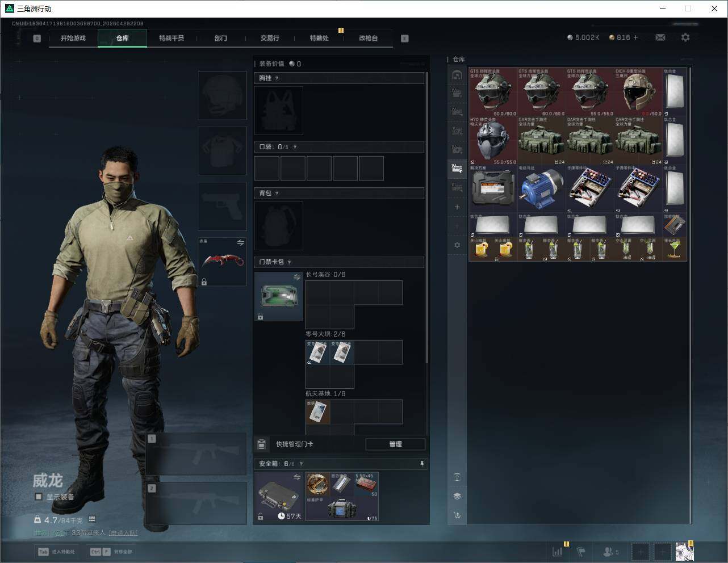Click the 管理 button for key cards
The width and height of the screenshot is (728, 563).
click(395, 444)
